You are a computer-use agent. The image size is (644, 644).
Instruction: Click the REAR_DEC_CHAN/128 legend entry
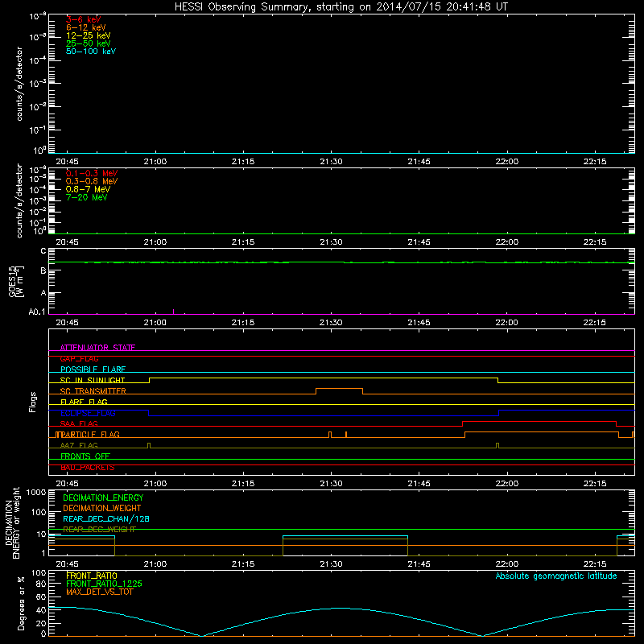106,518
